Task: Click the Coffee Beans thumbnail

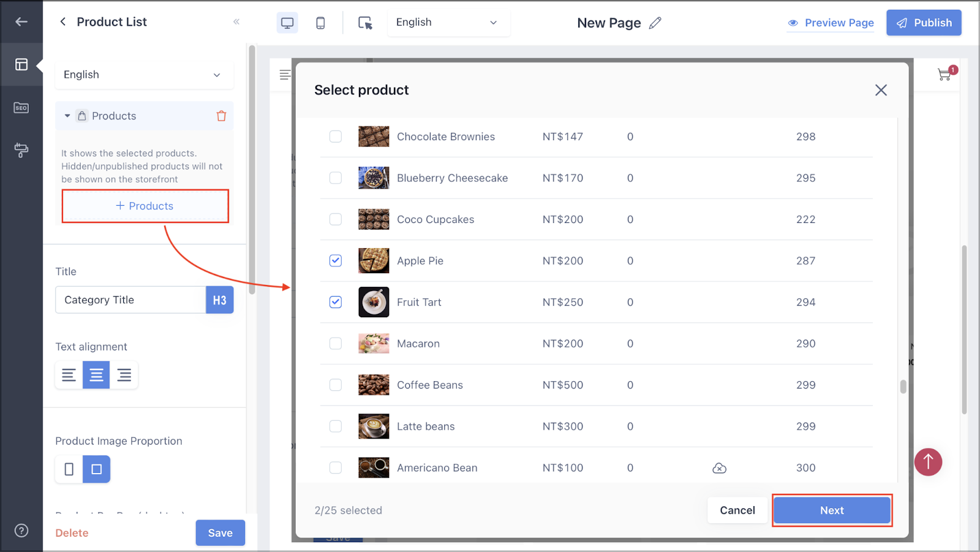Action: [x=374, y=385]
